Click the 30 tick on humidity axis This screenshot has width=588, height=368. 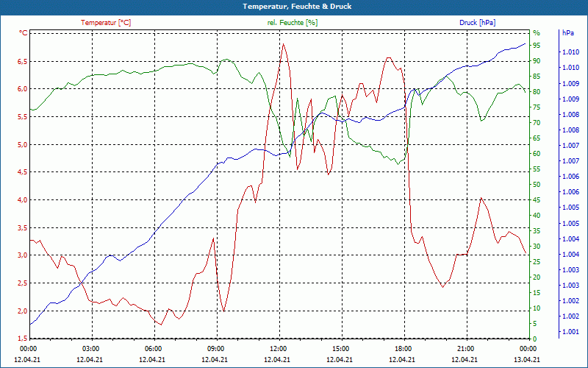coord(537,247)
